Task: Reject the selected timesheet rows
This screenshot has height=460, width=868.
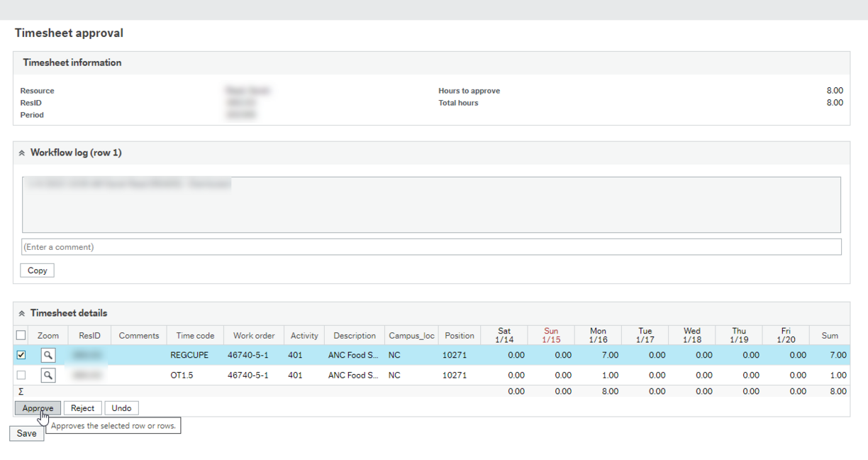Action: [82, 407]
